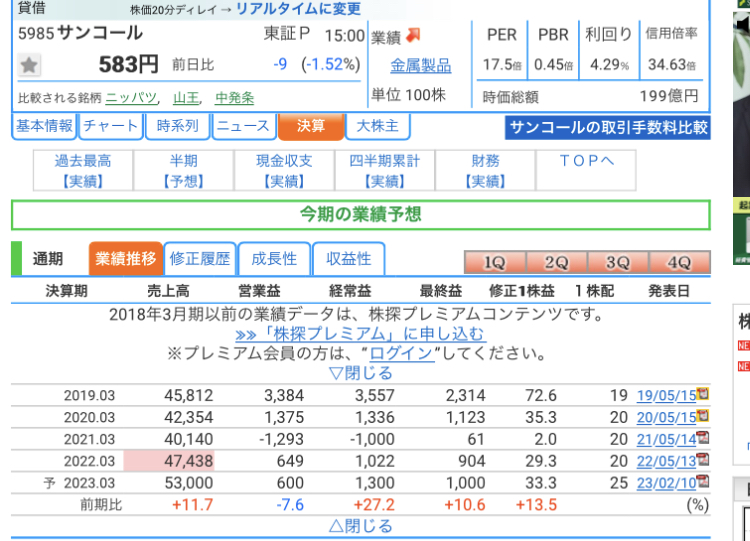Select the 修正履歴 tab
Screen dimensions: 750x541
click(x=200, y=259)
